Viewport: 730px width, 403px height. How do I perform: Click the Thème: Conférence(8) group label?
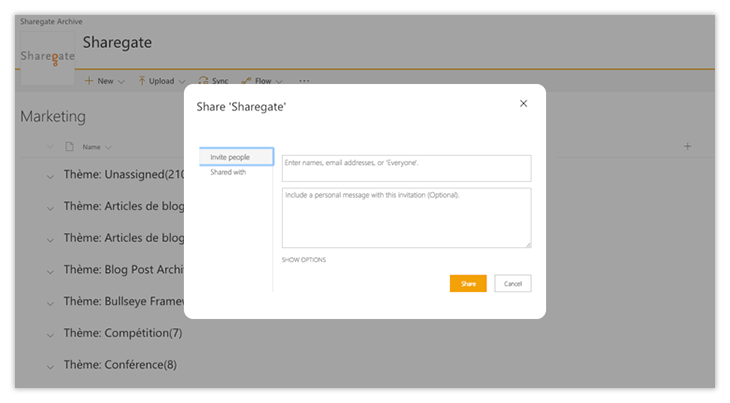pyautogui.click(x=120, y=364)
